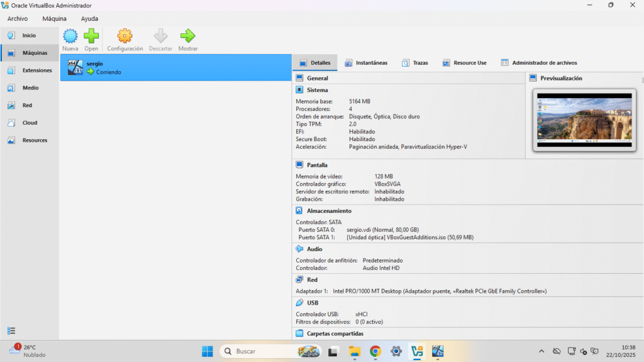
Task: Click the VM preview thumbnail
Action: pyautogui.click(x=584, y=120)
